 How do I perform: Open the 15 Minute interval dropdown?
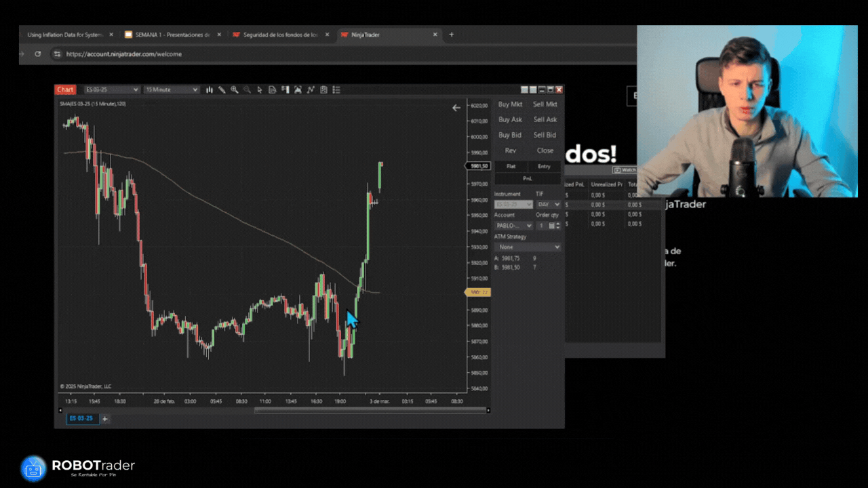(171, 89)
